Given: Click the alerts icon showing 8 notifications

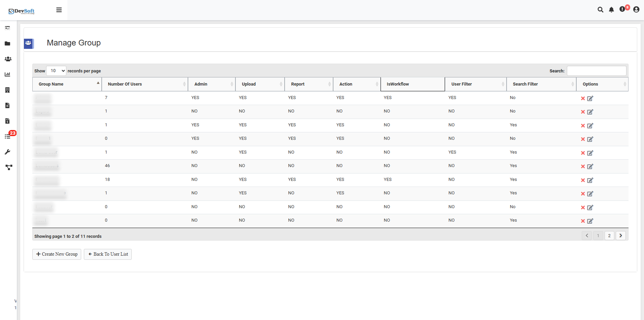Looking at the screenshot, I should [622, 10].
